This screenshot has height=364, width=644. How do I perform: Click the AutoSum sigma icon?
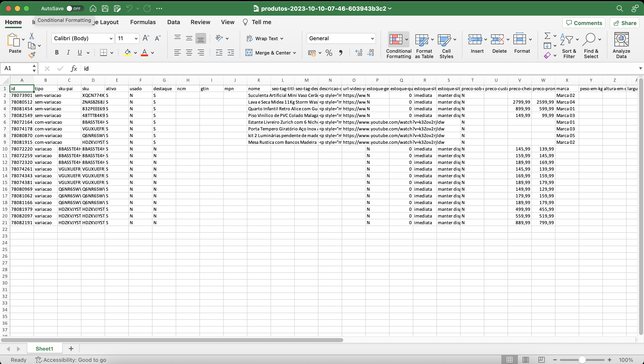pos(547,36)
